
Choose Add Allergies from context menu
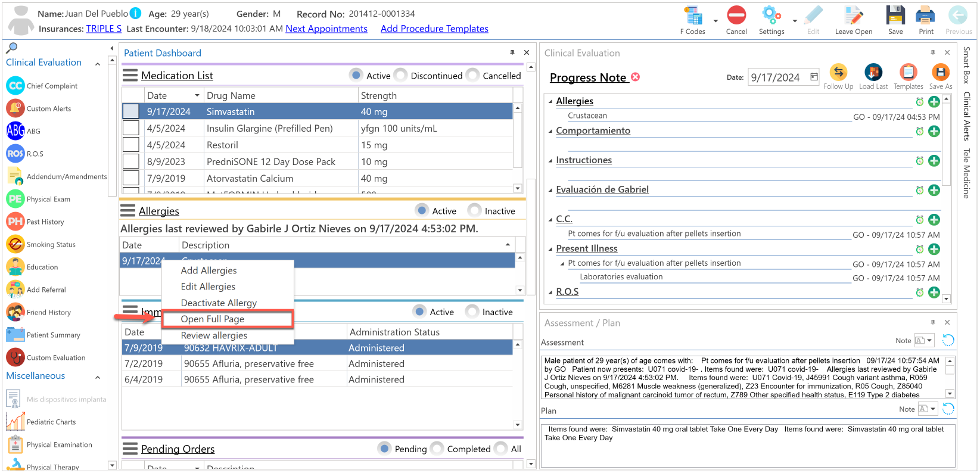[209, 270]
